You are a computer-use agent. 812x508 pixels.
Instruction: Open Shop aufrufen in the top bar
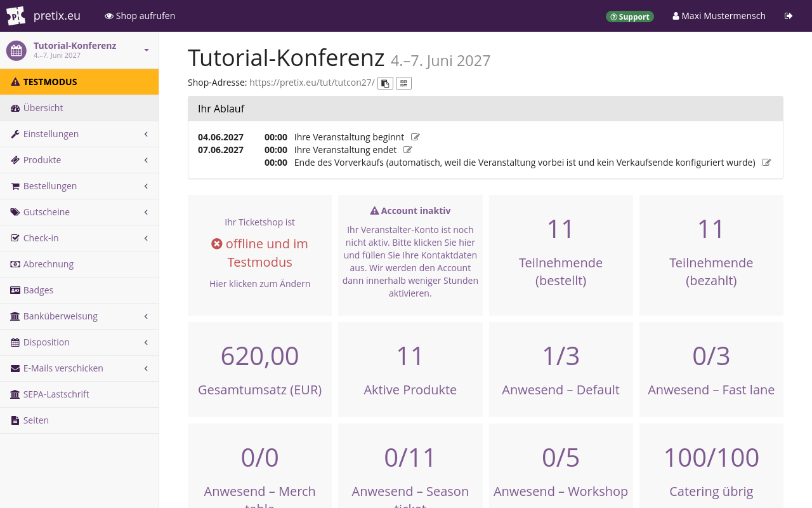140,16
